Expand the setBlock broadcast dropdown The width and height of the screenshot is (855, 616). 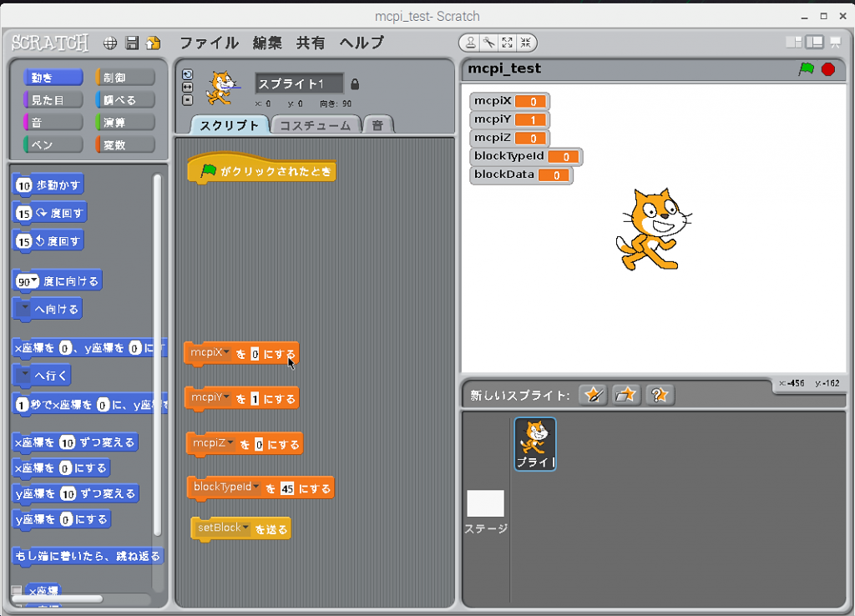click(x=245, y=528)
